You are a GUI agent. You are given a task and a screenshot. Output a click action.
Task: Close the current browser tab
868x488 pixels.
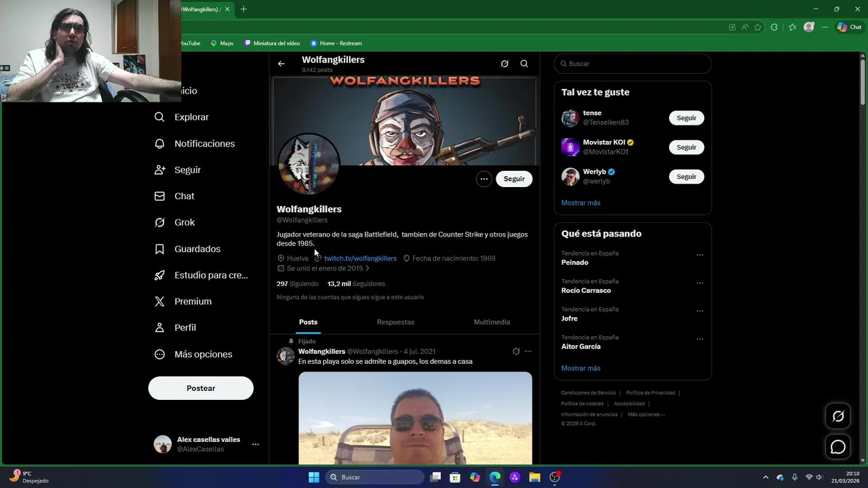click(227, 9)
